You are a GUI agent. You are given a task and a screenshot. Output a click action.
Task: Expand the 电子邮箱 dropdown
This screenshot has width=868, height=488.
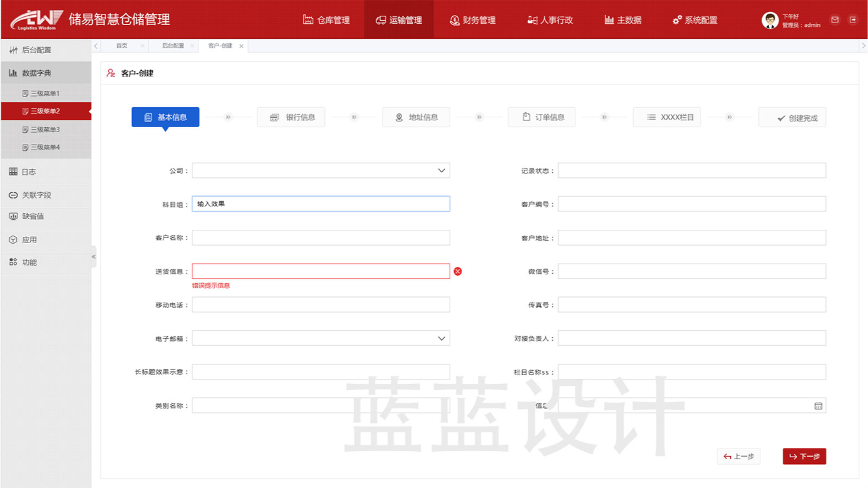click(442, 338)
